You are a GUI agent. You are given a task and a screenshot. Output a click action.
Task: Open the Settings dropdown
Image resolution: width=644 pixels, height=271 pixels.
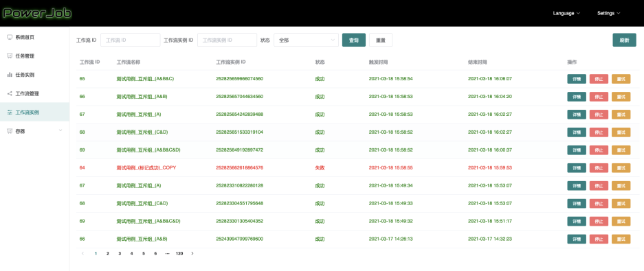[609, 13]
